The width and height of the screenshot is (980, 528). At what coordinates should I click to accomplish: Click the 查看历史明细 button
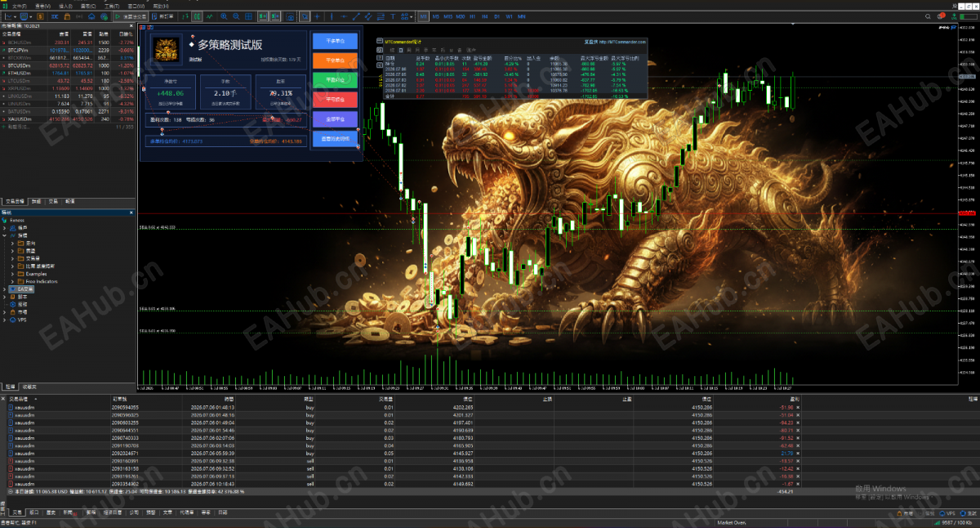click(335, 139)
